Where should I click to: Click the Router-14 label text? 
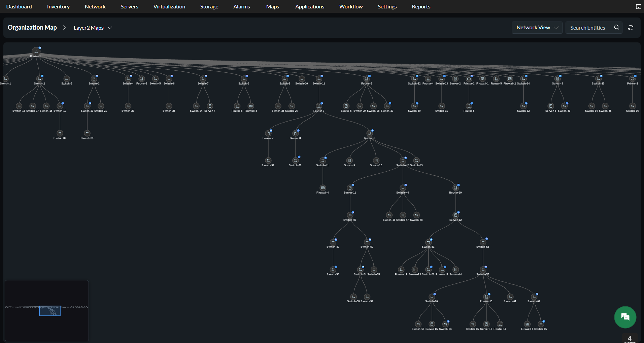coord(500,329)
